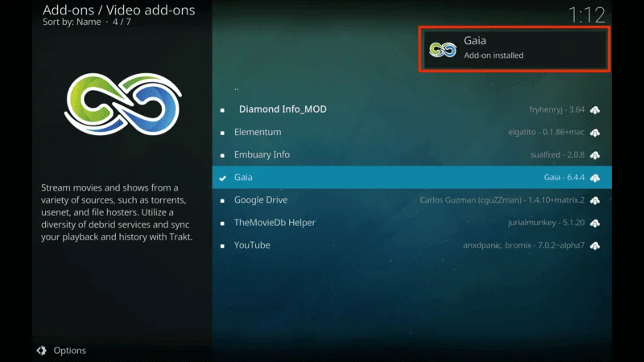Click 'fryhenryj - 3.64' version text

556,109
